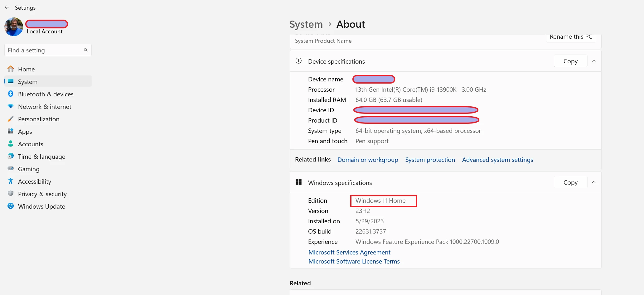The width and height of the screenshot is (644, 295).
Task: Open System protection link
Action: (x=430, y=160)
